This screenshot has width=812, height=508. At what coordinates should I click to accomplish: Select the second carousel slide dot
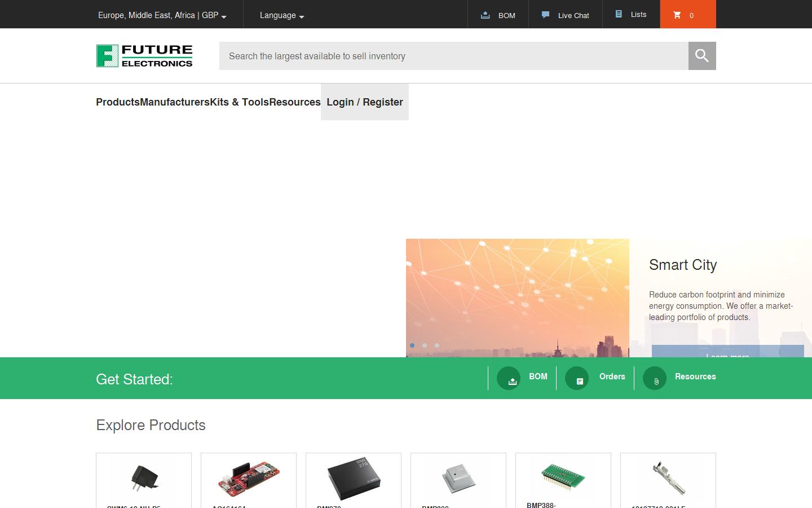click(425, 345)
